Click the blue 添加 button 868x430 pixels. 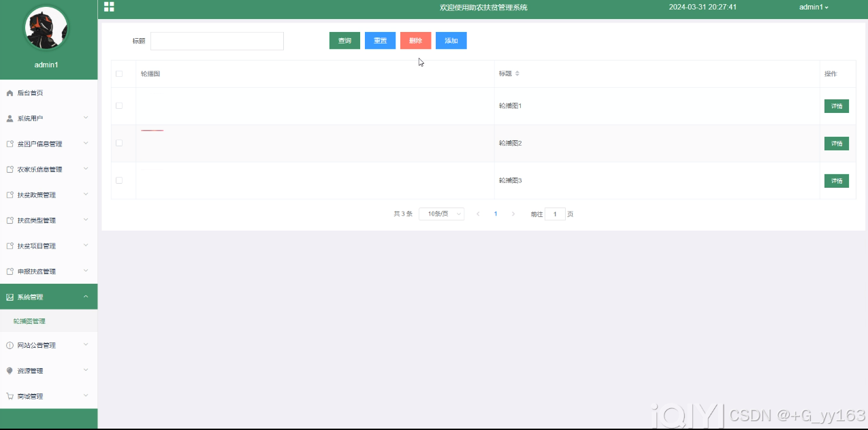(451, 41)
